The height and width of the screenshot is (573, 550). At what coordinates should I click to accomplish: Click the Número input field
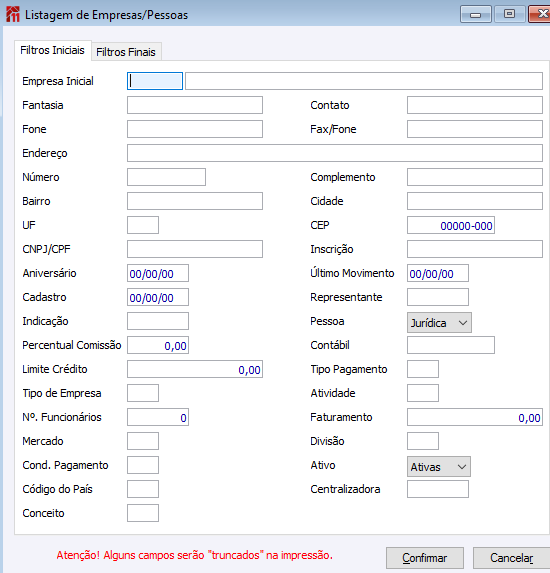(x=166, y=177)
